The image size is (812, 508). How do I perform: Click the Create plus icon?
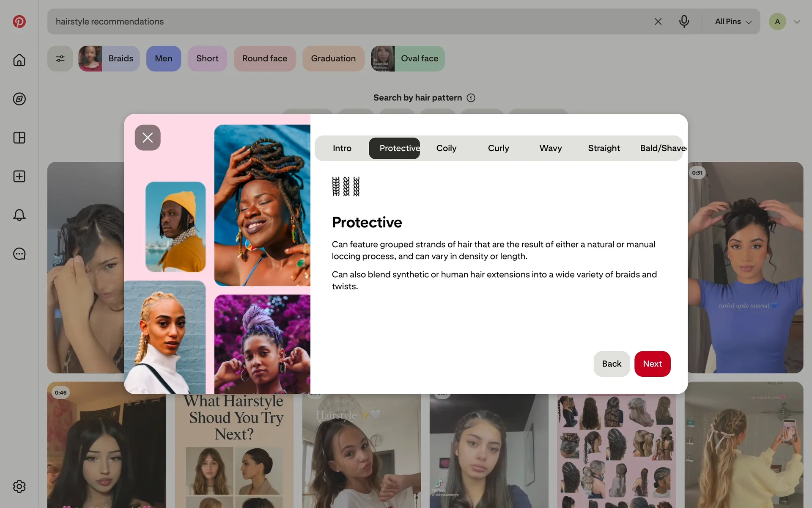[19, 177]
